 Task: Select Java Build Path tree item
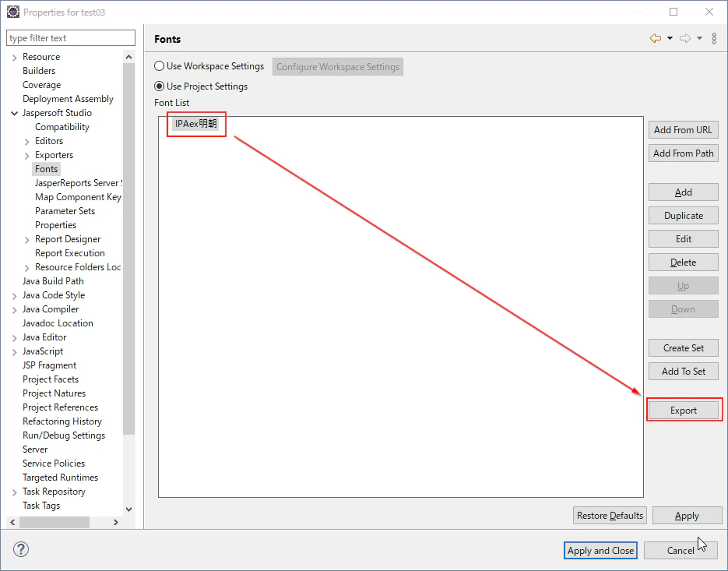(53, 281)
